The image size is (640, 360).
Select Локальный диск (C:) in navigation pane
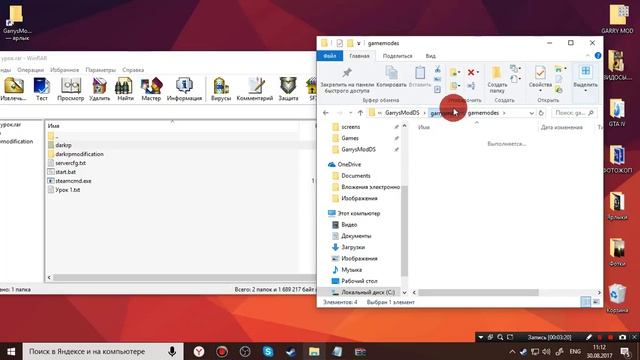(368, 292)
